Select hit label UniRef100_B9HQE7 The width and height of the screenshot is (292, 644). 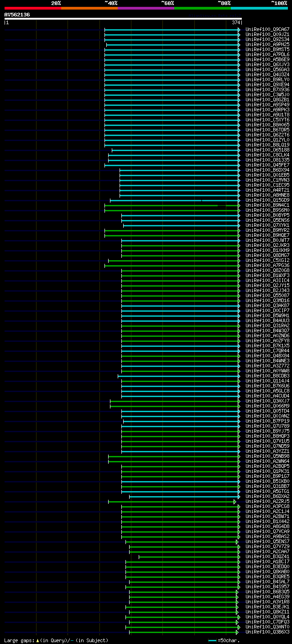(x=267, y=235)
